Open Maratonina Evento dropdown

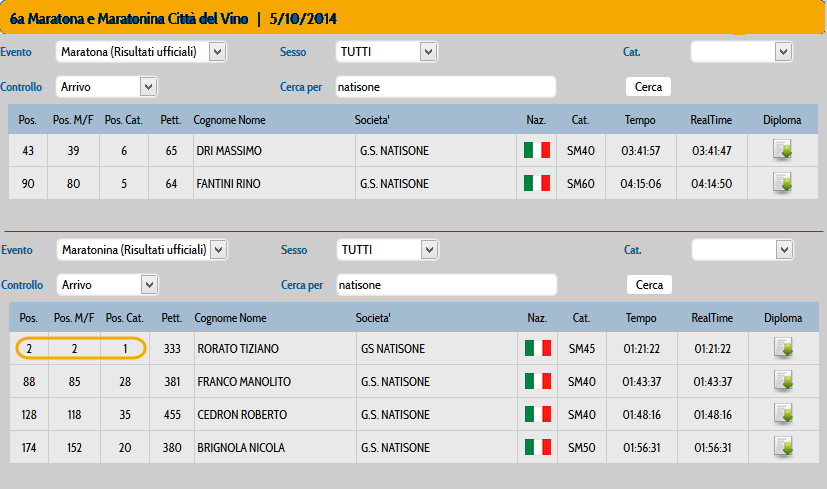point(142,250)
